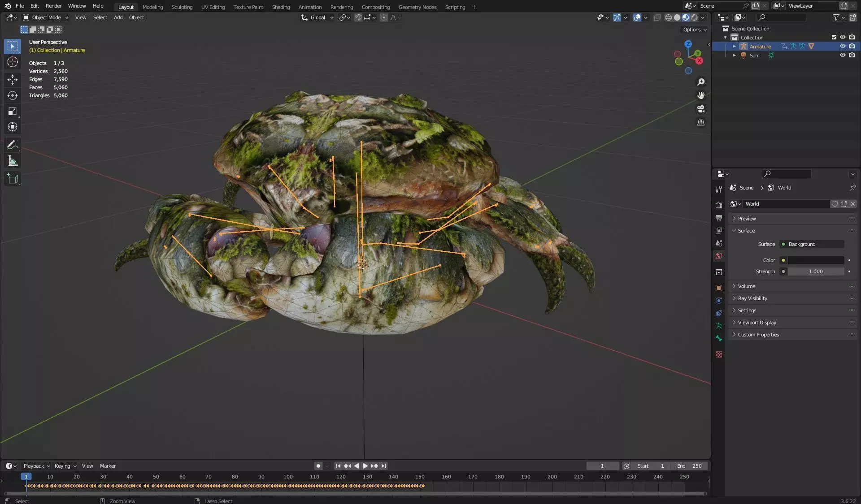Toggle auto keying record button
This screenshot has height=504, width=861.
point(318,466)
